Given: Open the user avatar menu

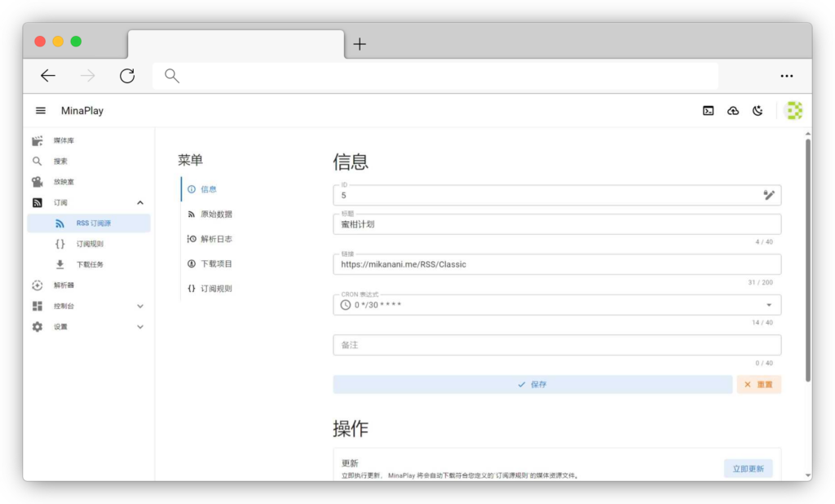Looking at the screenshot, I should click(793, 111).
